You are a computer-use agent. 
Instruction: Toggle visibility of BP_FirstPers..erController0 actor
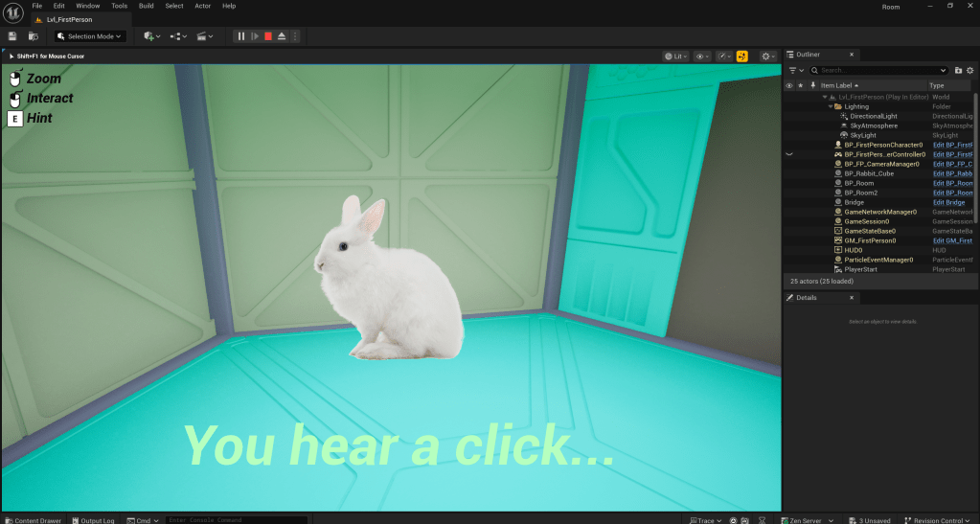click(x=789, y=154)
